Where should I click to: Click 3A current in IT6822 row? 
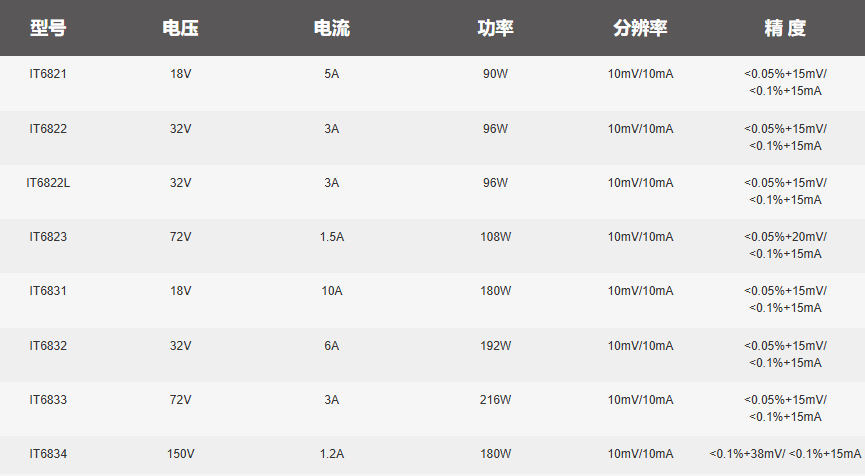(x=332, y=129)
